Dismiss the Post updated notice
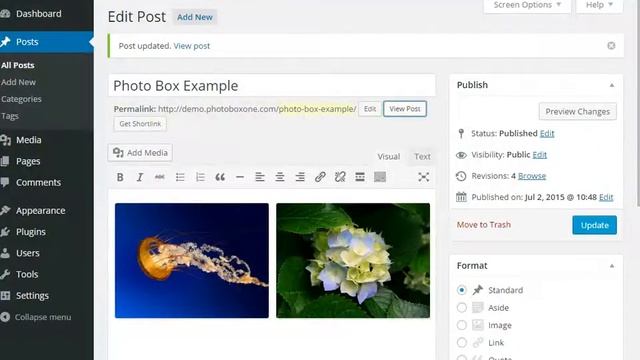Screen dimensions: 640x360 point(611,46)
